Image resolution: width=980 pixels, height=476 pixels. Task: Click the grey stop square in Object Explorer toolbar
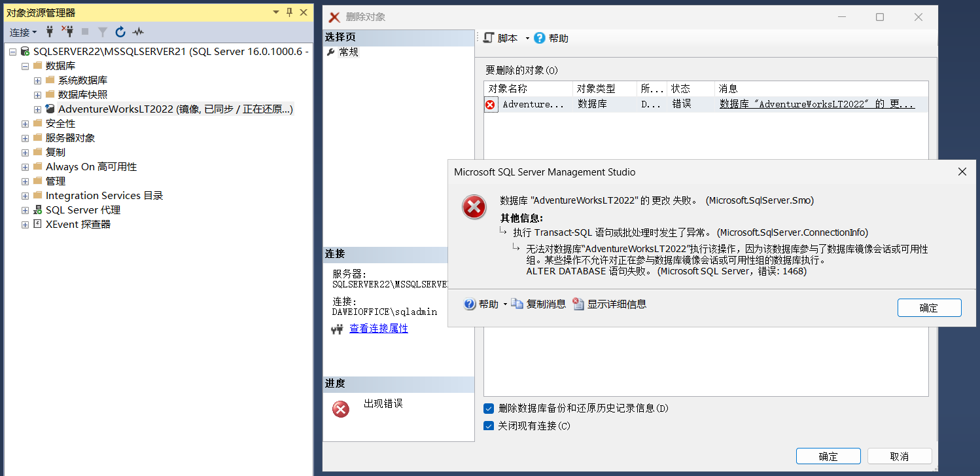85,31
